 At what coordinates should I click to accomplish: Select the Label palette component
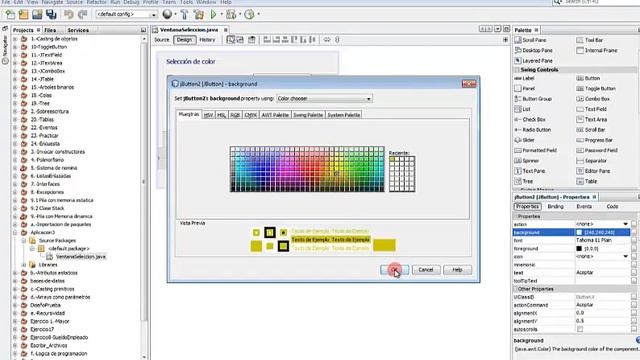[x=524, y=78]
